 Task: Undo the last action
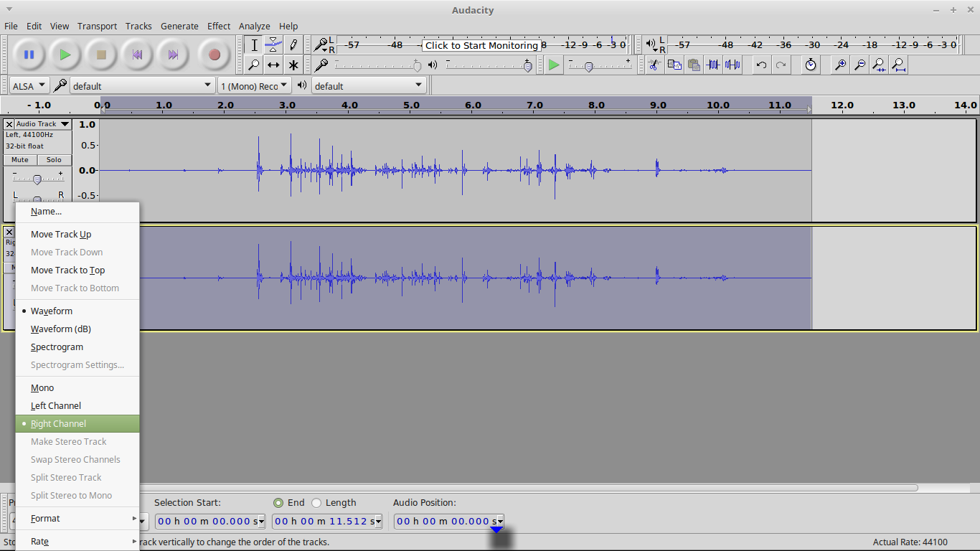[761, 65]
